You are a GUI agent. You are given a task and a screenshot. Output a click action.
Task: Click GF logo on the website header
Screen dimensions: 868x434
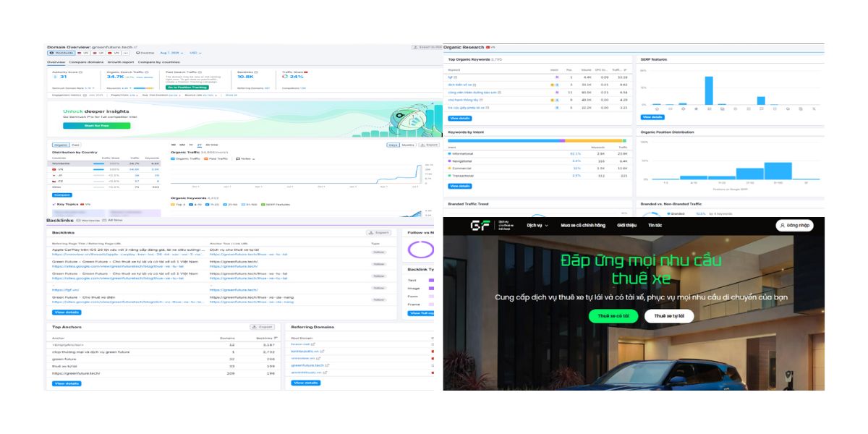[480, 226]
